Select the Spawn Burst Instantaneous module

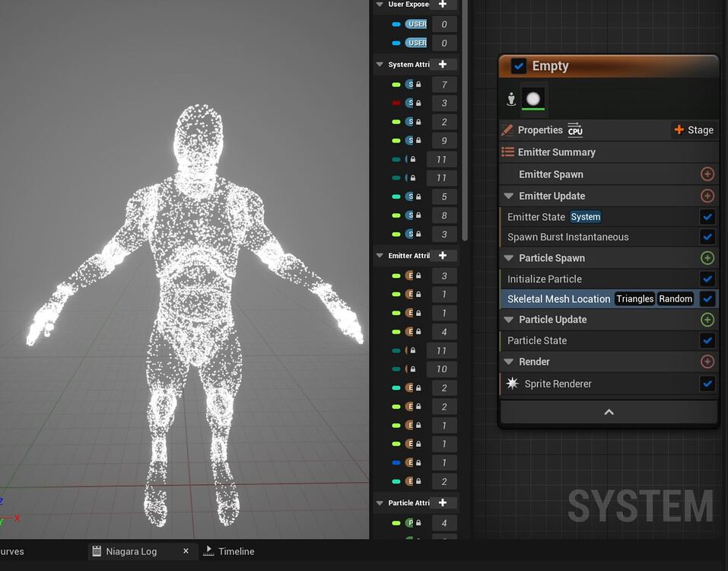567,237
